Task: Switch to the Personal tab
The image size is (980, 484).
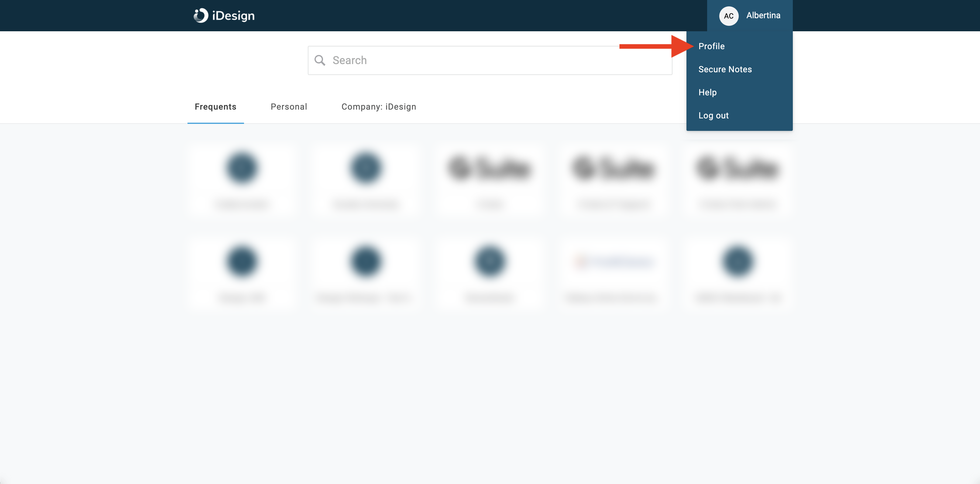Action: click(289, 107)
